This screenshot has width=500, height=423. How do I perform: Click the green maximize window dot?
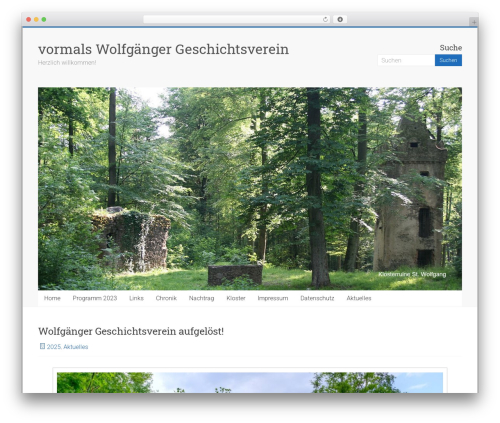[x=44, y=19]
